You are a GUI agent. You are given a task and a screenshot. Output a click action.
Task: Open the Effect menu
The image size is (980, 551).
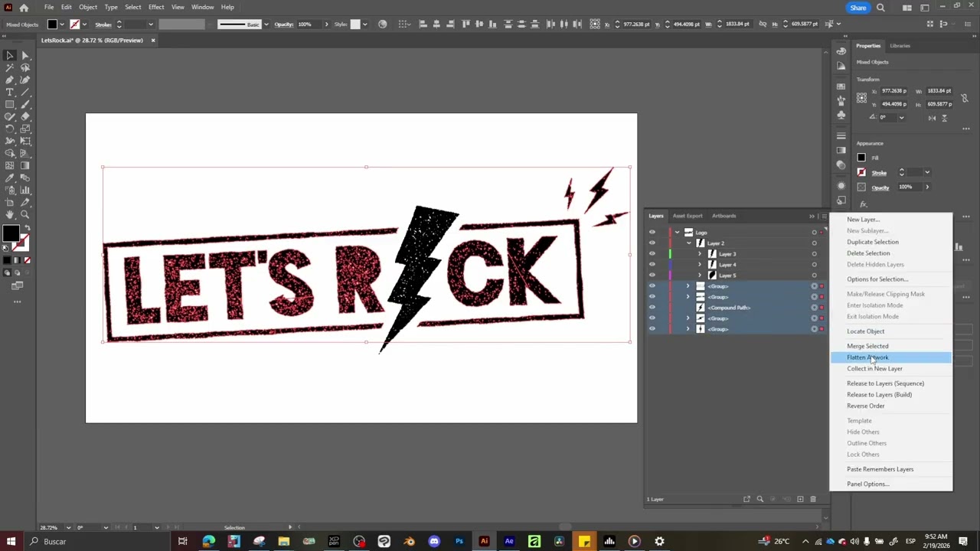[x=156, y=7]
